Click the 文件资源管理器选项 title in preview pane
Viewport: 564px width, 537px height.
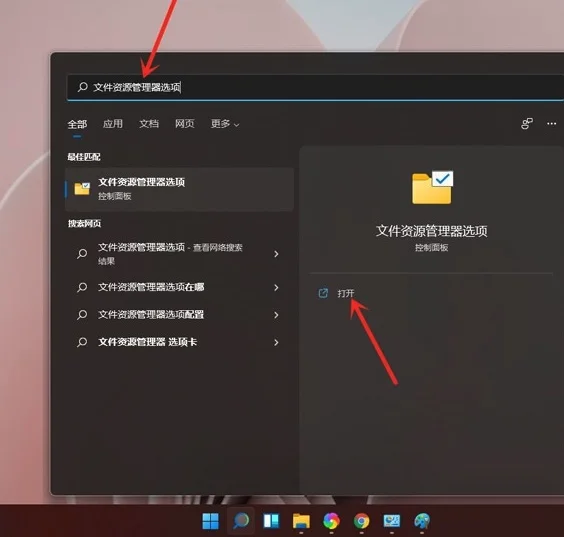click(432, 231)
